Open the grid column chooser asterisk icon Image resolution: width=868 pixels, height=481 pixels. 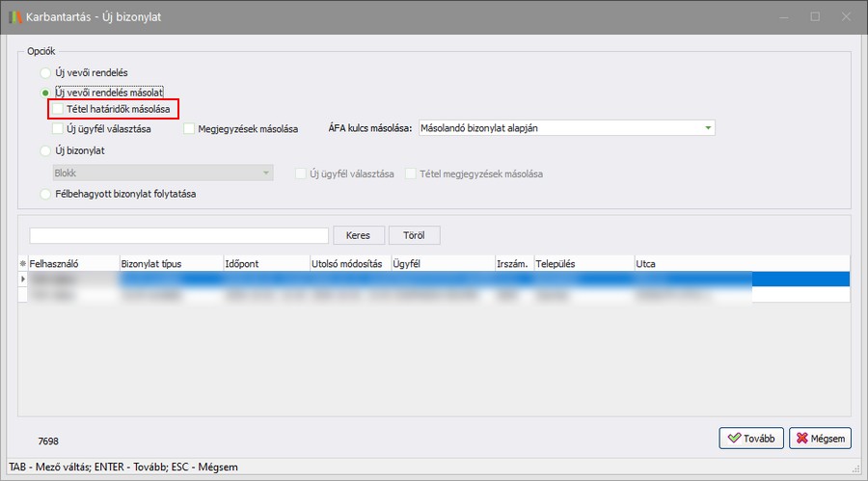coord(22,263)
